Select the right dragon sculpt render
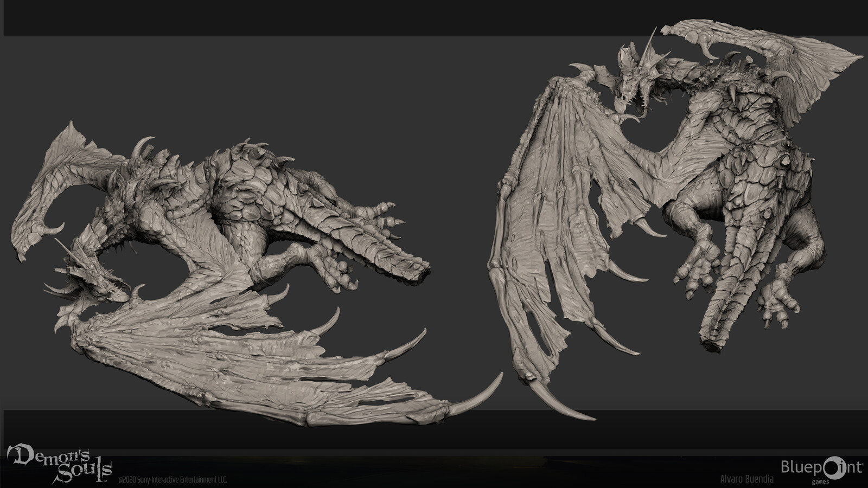The width and height of the screenshot is (868, 488). tap(675, 220)
